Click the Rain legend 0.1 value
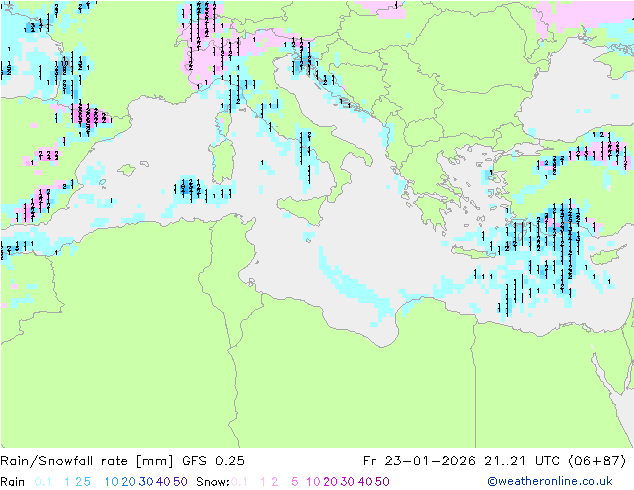Viewport: 634px width, 490px height. tap(43, 482)
